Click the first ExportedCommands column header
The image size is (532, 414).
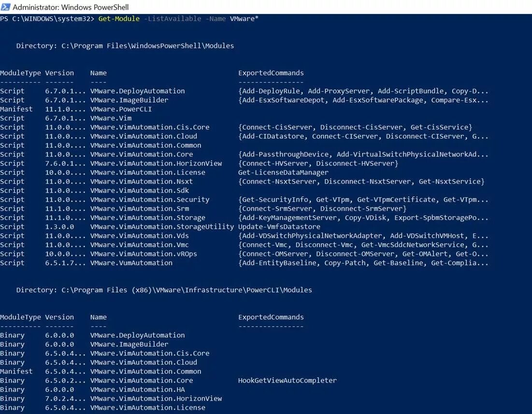pos(271,73)
